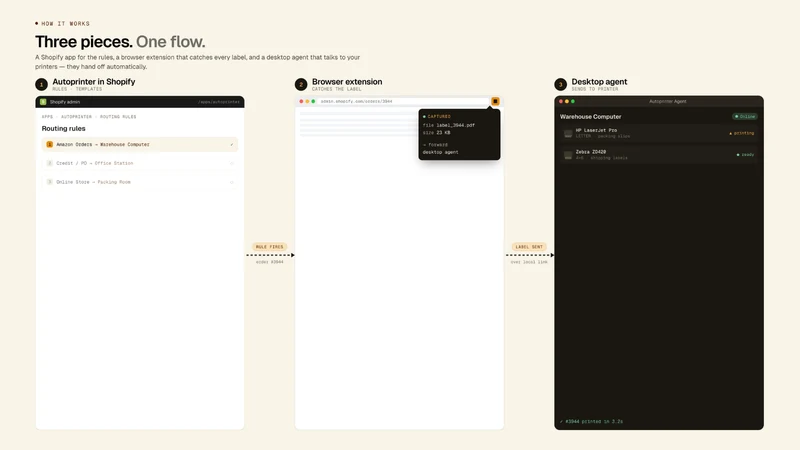The height and width of the screenshot is (450, 800).
Task: Click orange number badge on Amazon Orders rule
Action: pos(49,144)
